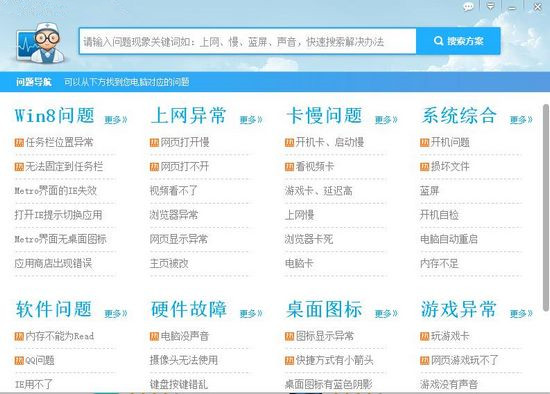The image size is (550, 394).
Task: Click the doctor mascot icon
Action: click(x=41, y=43)
